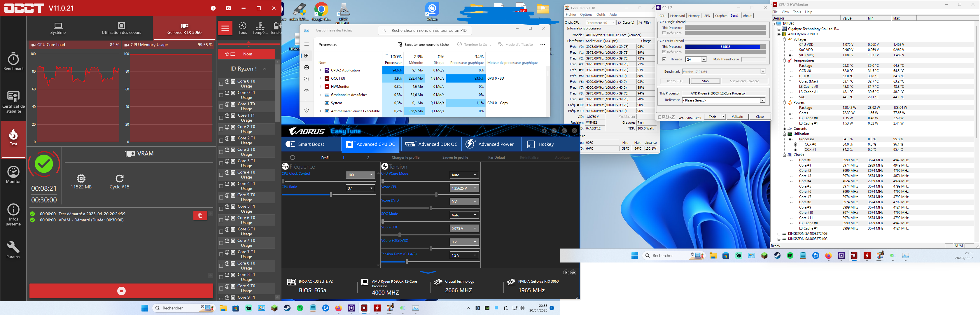Tick the Core 6 T1 Usage checkbox
The image size is (980, 315).
coord(221,232)
